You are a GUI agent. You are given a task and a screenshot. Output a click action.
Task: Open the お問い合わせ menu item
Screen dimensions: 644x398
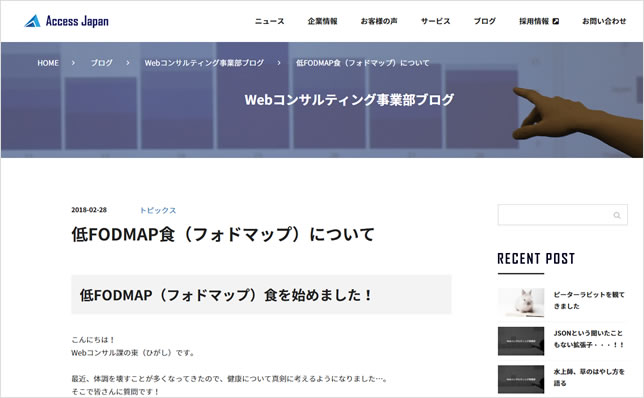point(604,21)
